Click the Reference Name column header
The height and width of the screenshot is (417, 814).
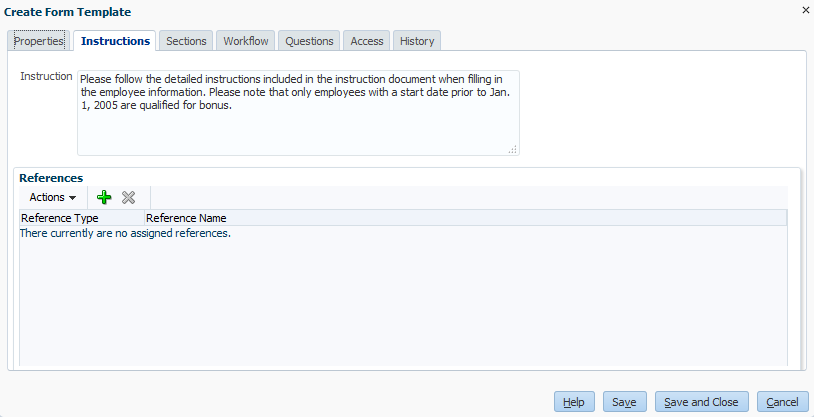click(187, 218)
